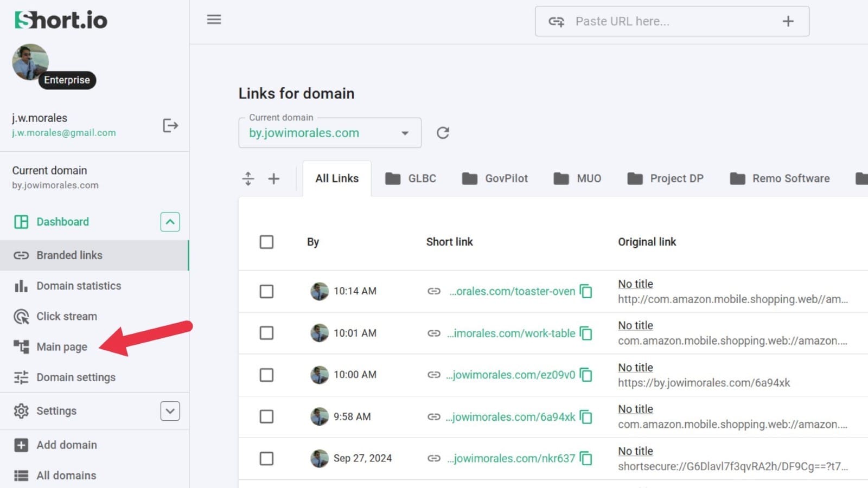Click the link icon beside nkr637

[434, 458]
